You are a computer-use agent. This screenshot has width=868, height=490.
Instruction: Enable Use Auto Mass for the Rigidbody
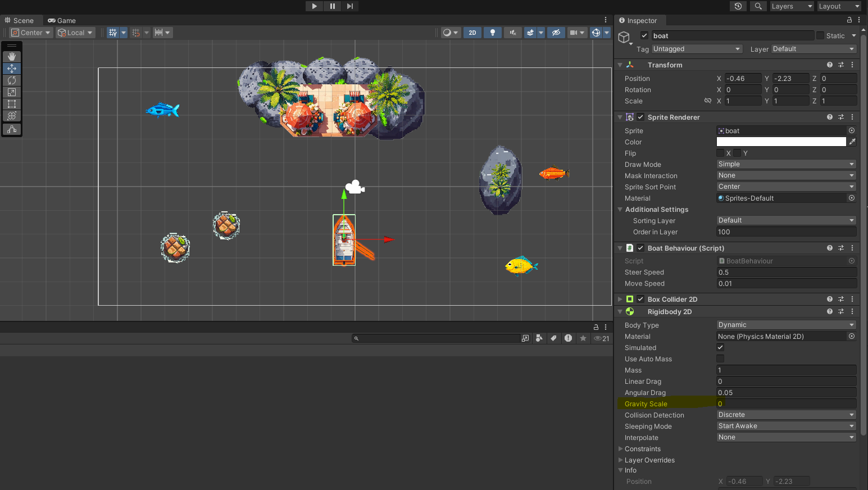(720, 359)
